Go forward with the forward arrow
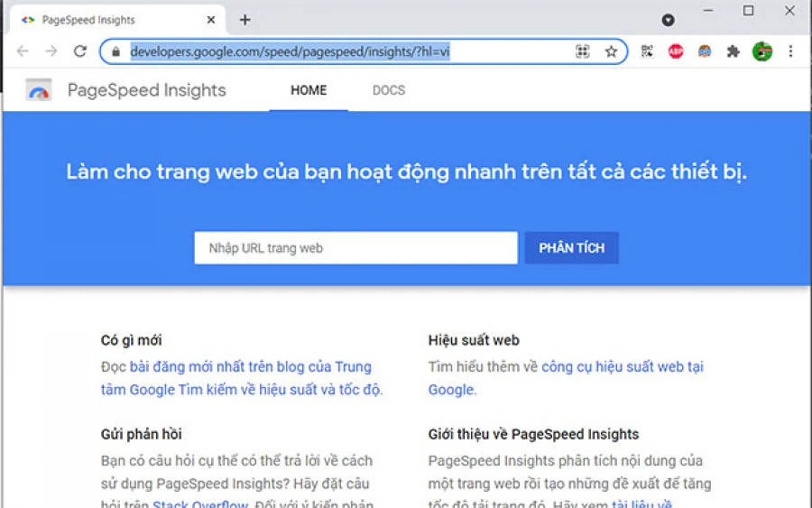Viewport: 812px width, 508px height. click(x=51, y=51)
